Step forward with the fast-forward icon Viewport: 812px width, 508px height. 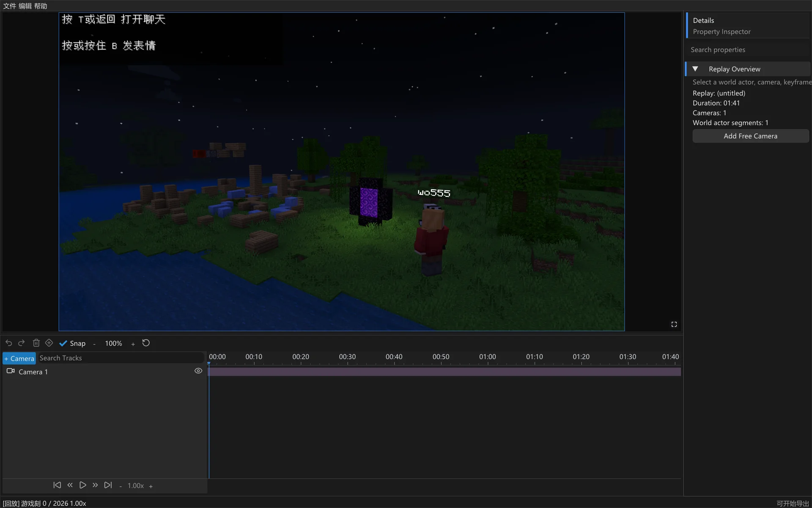click(95, 485)
